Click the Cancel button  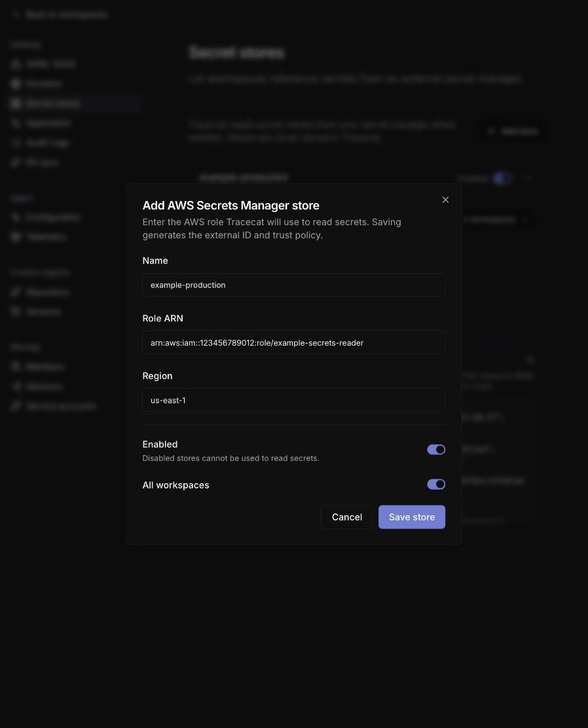(x=347, y=517)
